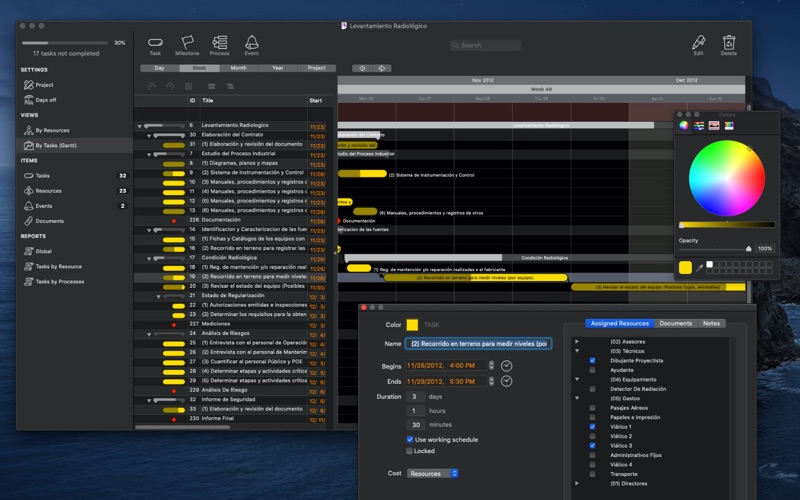This screenshot has width=800, height=500.
Task: Uncheck Viático 1 resource
Action: [x=592, y=427]
